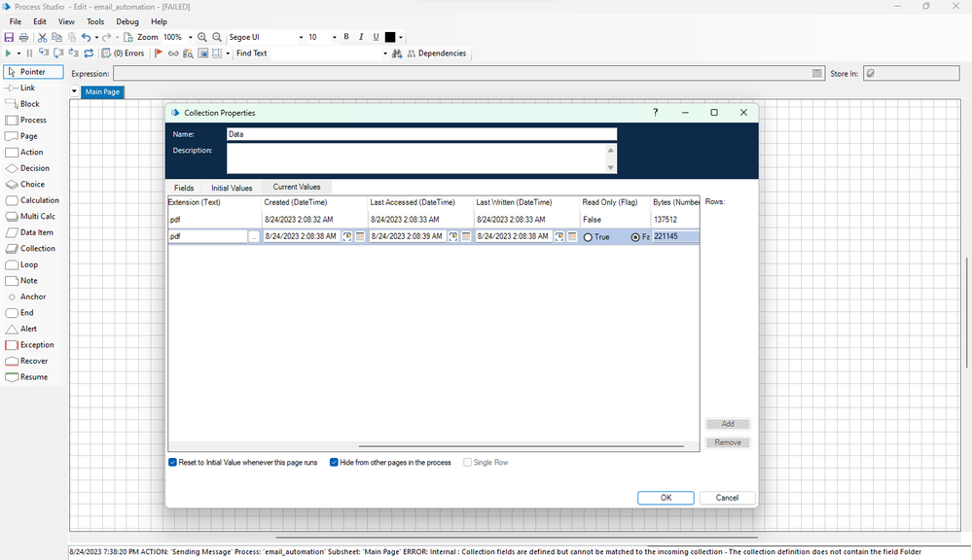This screenshot has width=972, height=560.
Task: Expand the font color dropdown arrow
Action: tap(401, 37)
